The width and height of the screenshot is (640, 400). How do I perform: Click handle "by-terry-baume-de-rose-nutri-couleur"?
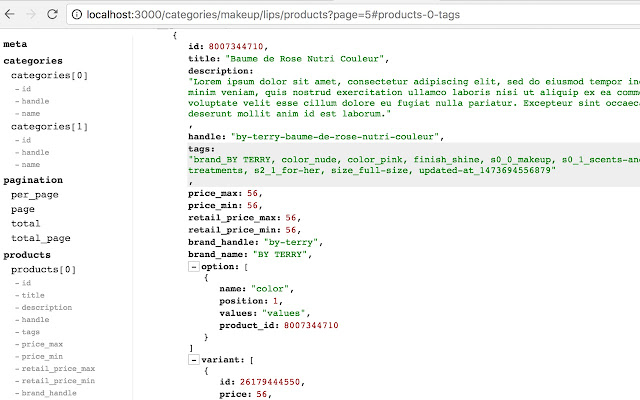pos(335,137)
